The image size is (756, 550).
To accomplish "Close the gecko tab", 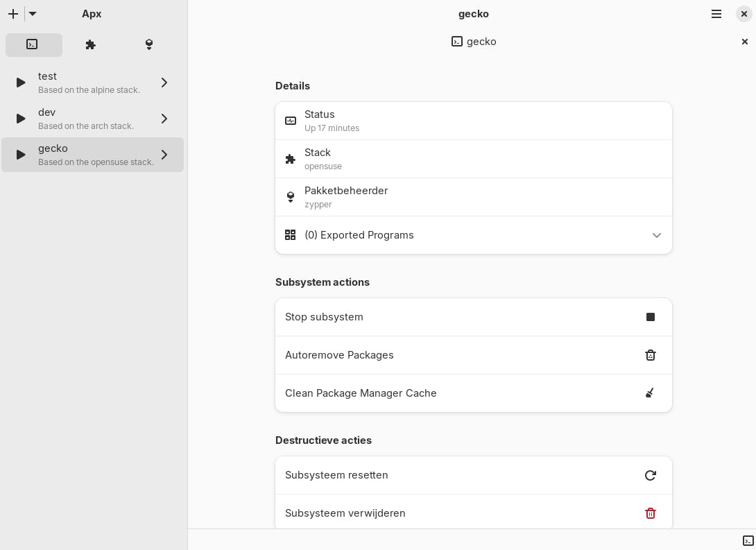I will tap(745, 42).
